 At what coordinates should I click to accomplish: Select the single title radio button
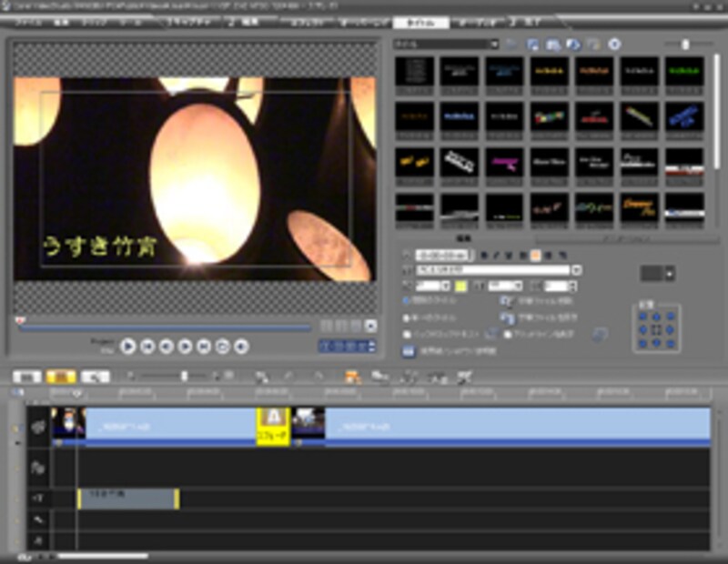(x=406, y=317)
